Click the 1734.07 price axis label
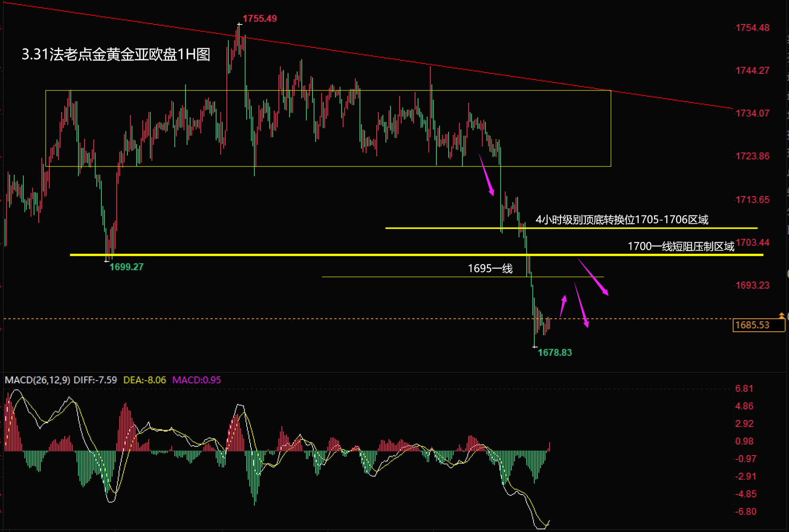The image size is (789, 532). (752, 114)
